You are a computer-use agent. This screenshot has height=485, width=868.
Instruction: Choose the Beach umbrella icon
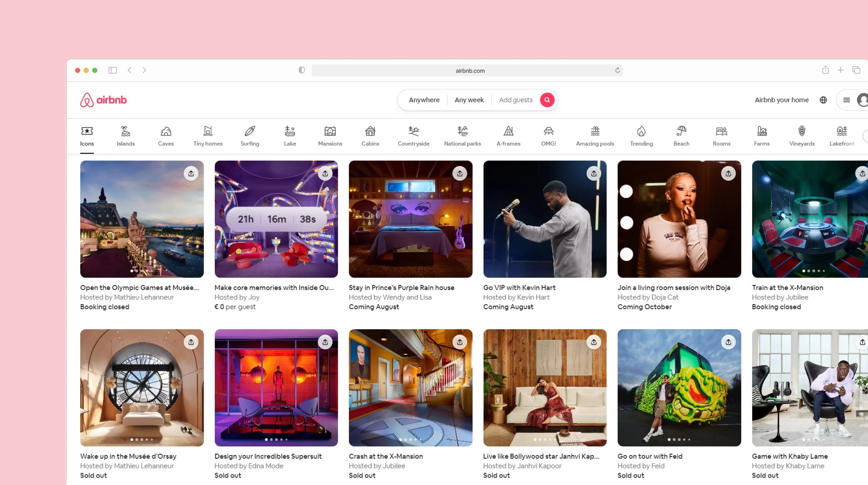point(681,131)
